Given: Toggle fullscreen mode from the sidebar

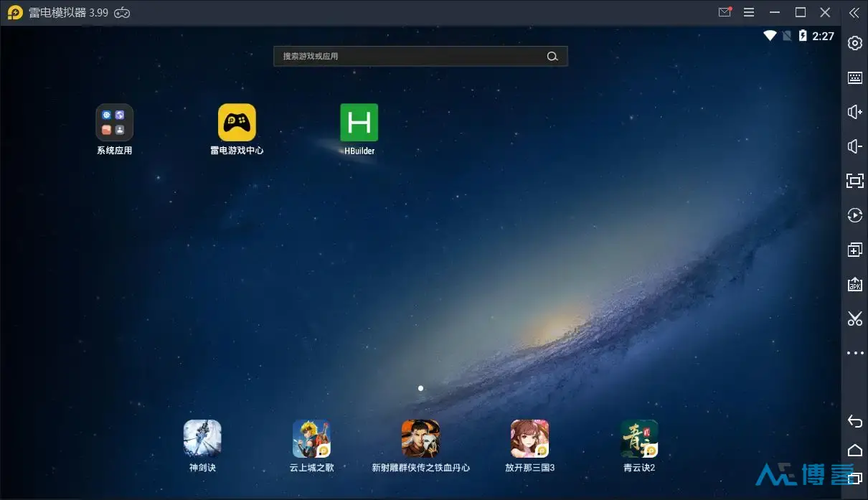Looking at the screenshot, I should [854, 181].
